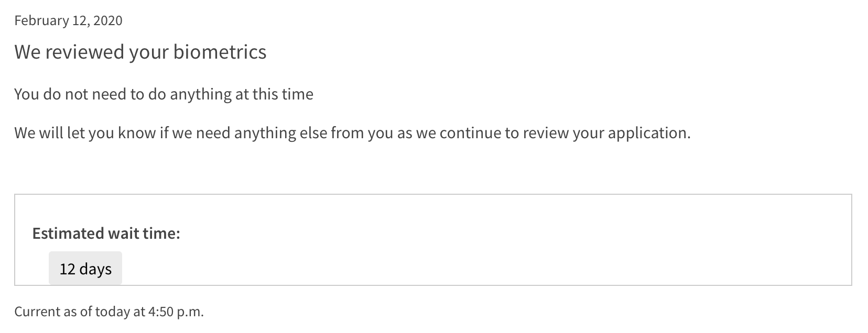The height and width of the screenshot is (333, 868).
Task: Click the 12 days wait time badge
Action: (x=85, y=268)
